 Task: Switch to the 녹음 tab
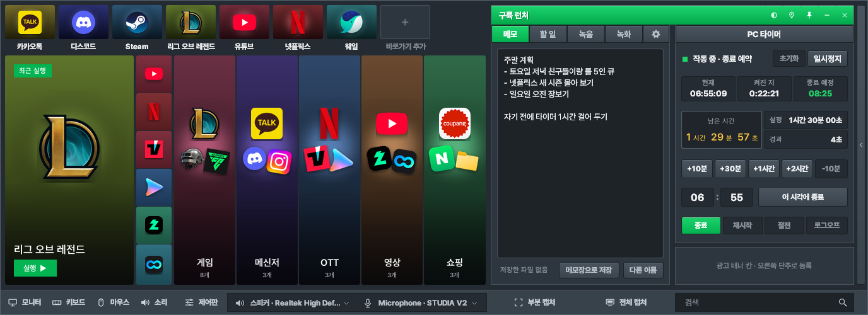[586, 34]
